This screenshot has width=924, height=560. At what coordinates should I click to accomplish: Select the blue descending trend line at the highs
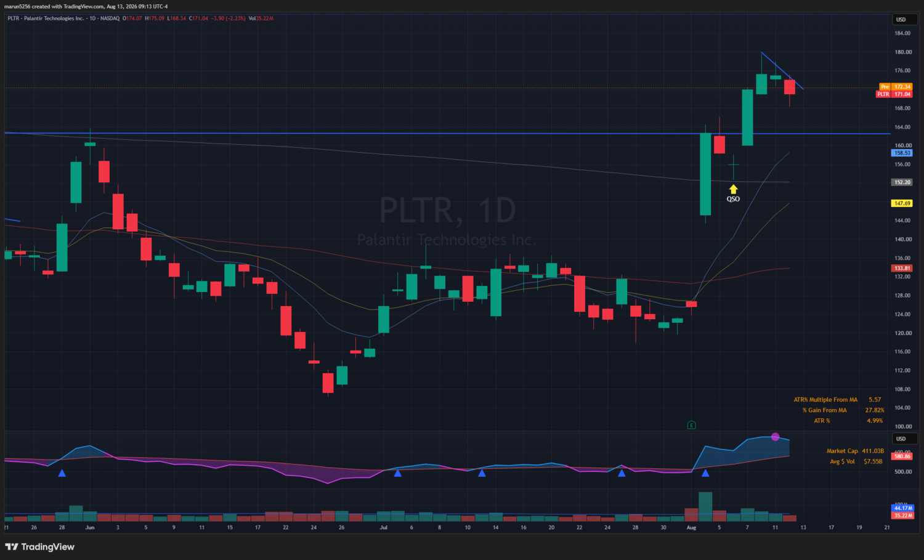point(782,71)
